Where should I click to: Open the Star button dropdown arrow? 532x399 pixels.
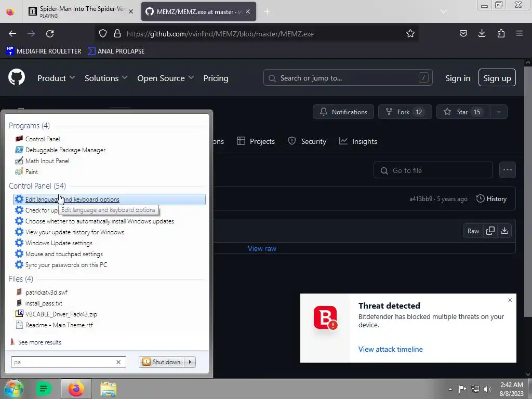click(x=498, y=112)
